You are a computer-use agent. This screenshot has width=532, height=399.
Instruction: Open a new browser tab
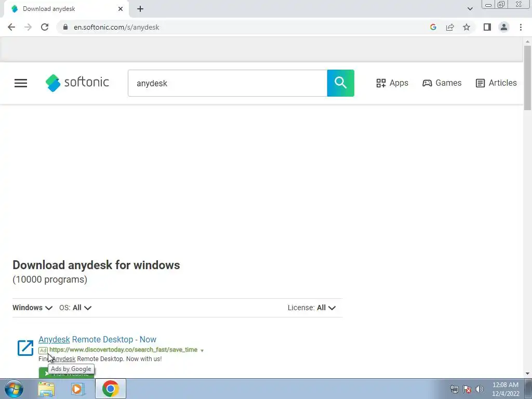[140, 9]
